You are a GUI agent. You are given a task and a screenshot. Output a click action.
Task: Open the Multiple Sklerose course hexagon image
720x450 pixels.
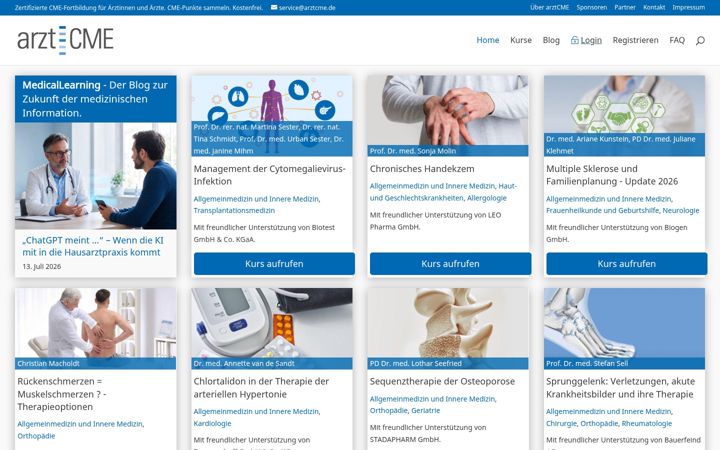click(x=624, y=104)
